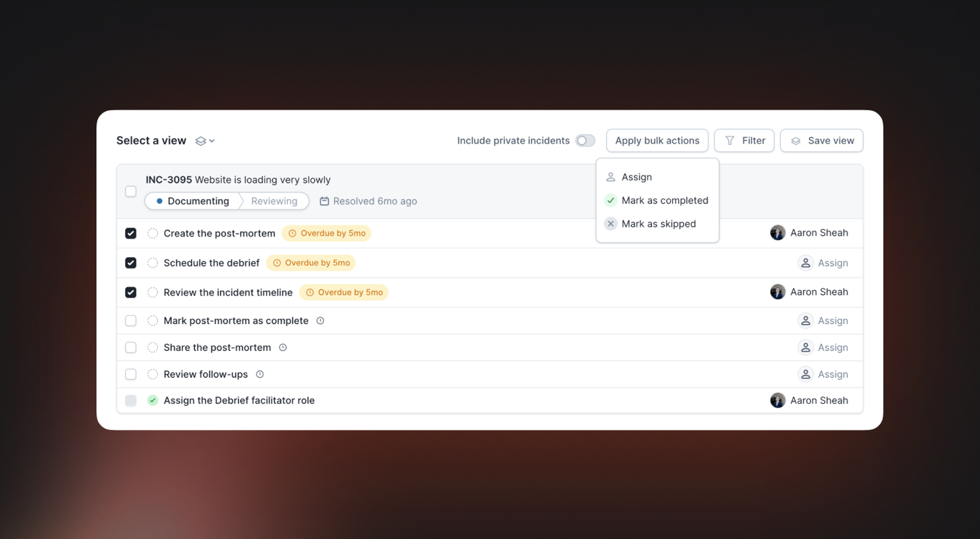Click Aaron Sheah's avatar on Review the incident timeline
The image size is (980, 539).
coord(778,292)
